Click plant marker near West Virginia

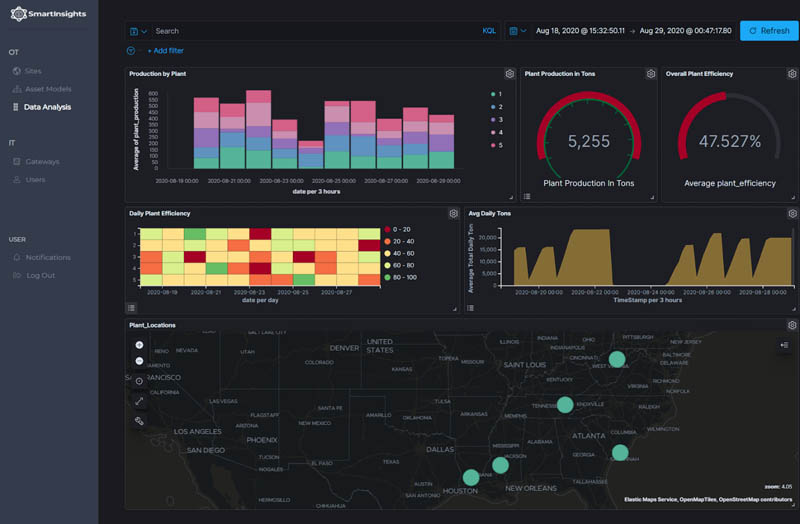617,359
